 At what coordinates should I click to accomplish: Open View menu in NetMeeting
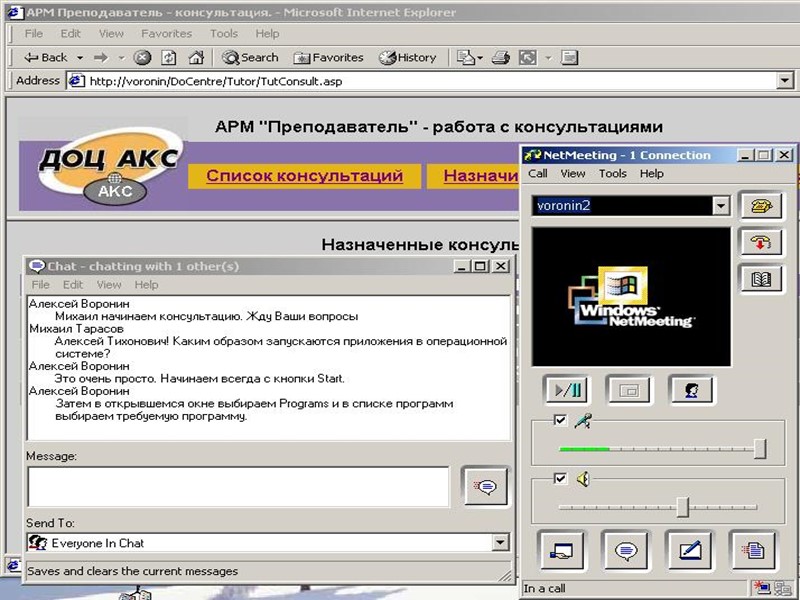573,173
